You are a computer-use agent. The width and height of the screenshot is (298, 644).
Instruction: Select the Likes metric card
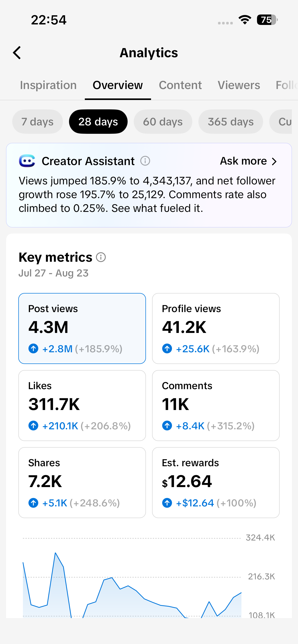(x=82, y=405)
